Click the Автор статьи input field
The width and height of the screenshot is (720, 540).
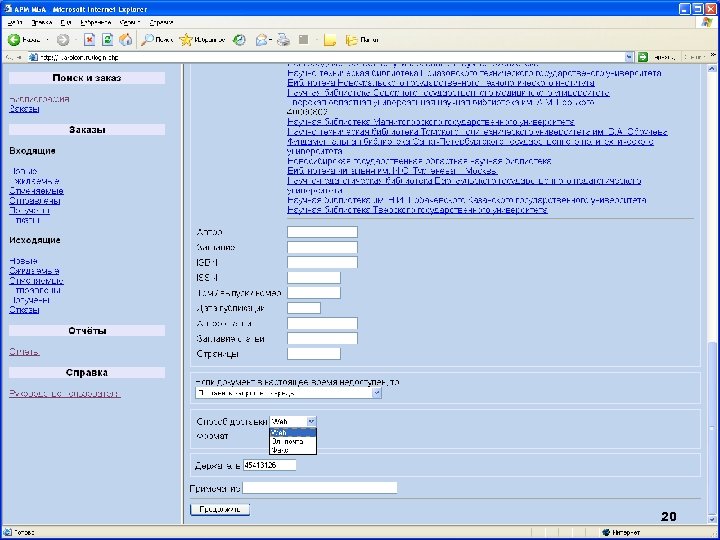322,323
